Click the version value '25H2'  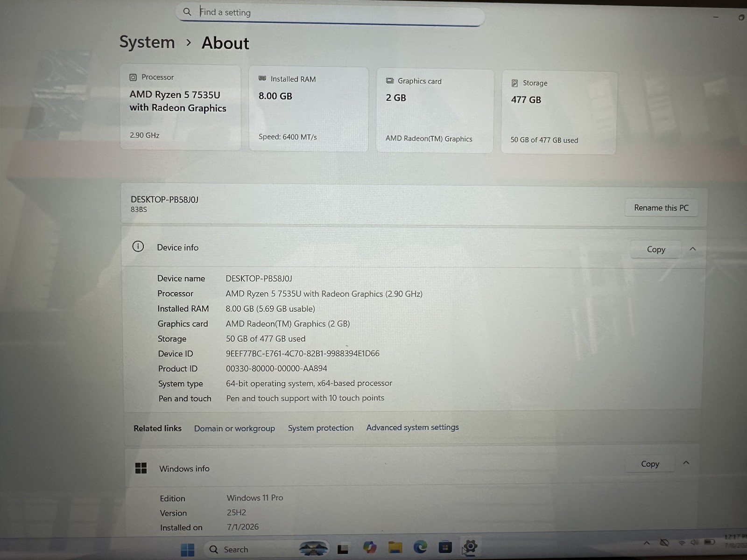pos(236,512)
